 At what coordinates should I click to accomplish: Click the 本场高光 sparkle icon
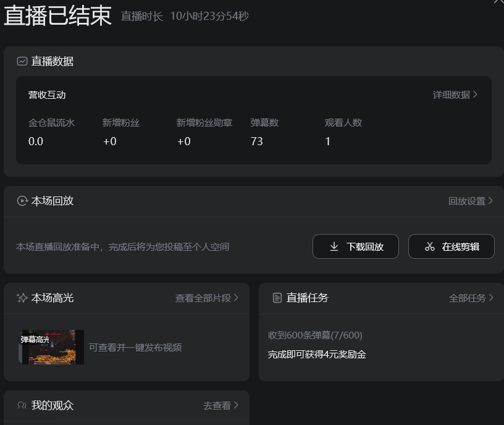pyautogui.click(x=22, y=298)
